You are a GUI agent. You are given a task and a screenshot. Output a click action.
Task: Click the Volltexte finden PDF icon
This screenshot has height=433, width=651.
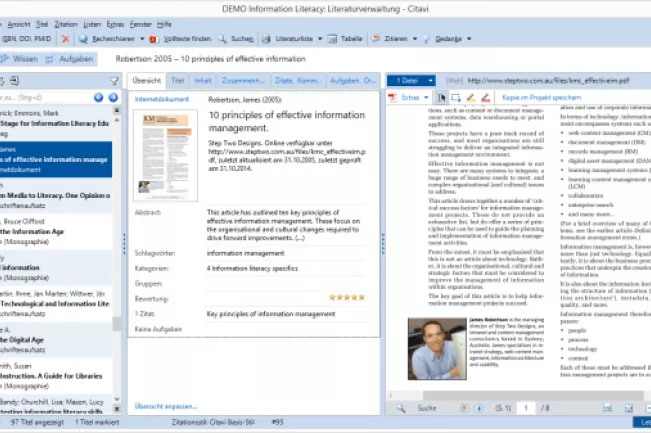pyautogui.click(x=153, y=39)
